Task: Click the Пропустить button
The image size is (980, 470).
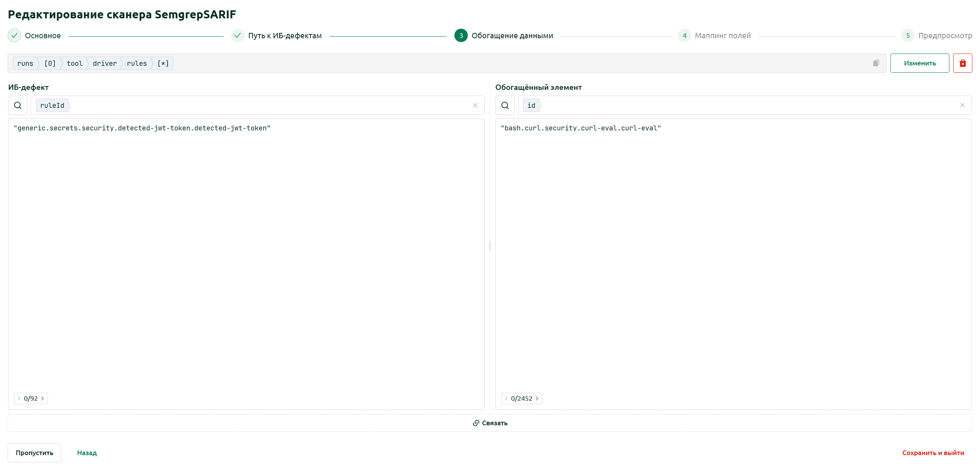Action: click(34, 453)
